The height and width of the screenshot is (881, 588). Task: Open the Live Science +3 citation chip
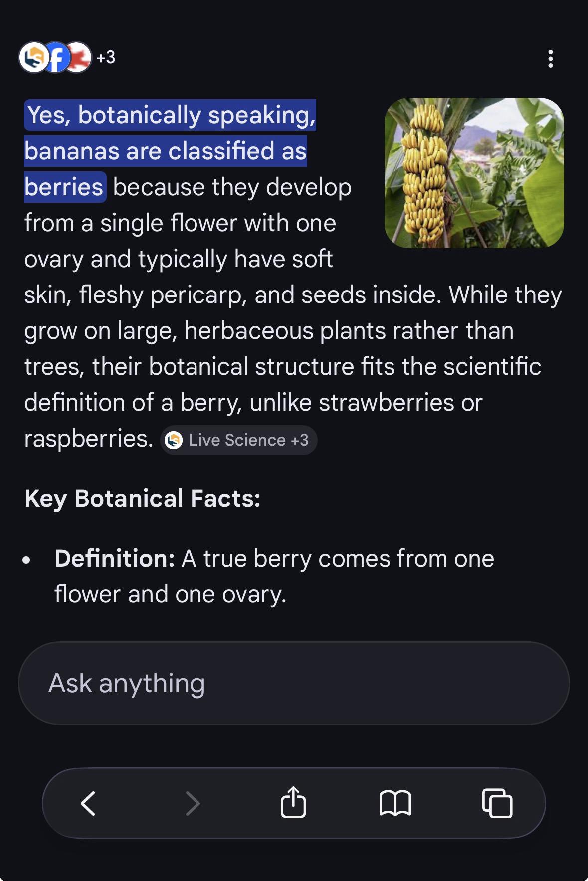pos(239,440)
